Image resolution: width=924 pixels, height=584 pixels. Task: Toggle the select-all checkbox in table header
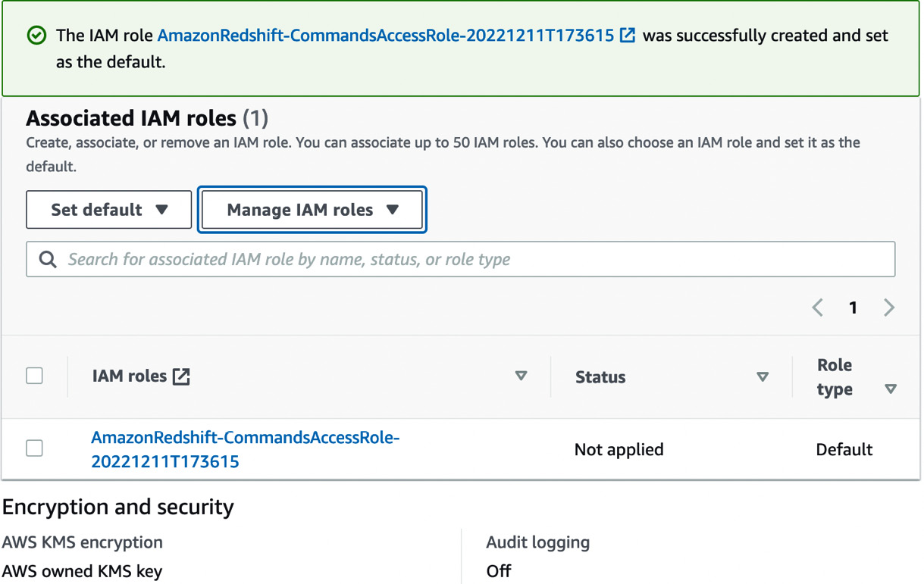tap(35, 376)
